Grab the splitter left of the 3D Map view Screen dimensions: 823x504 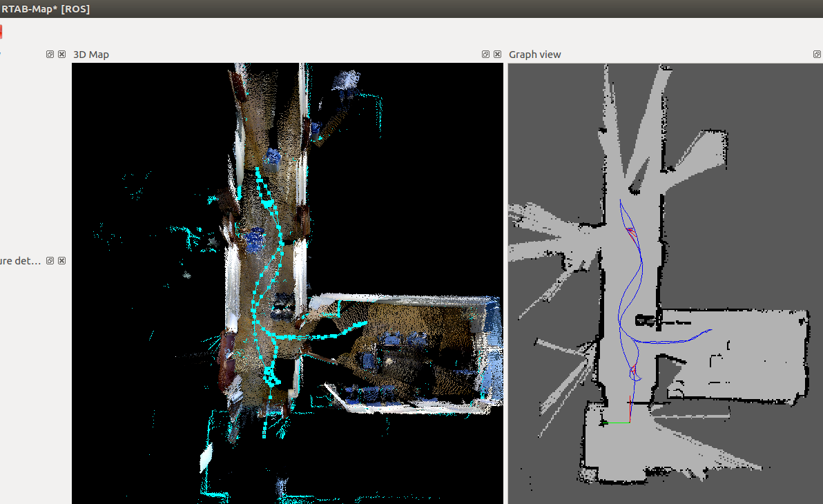pyautogui.click(x=70, y=276)
